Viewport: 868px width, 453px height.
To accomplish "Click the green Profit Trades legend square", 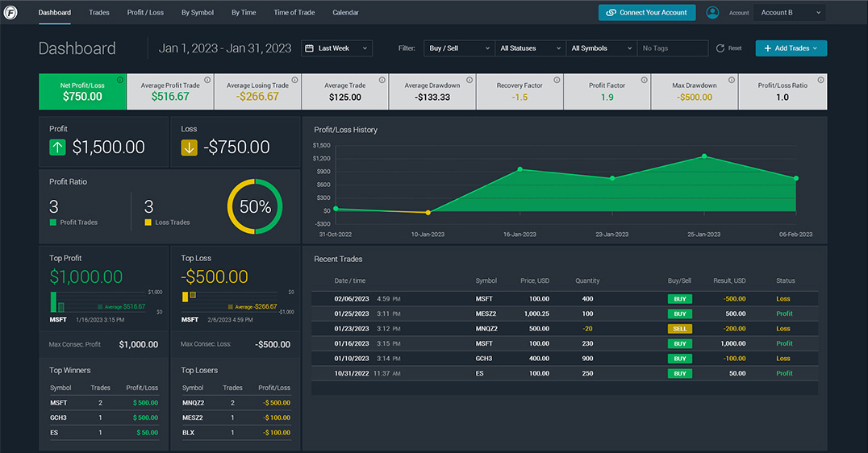I will [53, 222].
